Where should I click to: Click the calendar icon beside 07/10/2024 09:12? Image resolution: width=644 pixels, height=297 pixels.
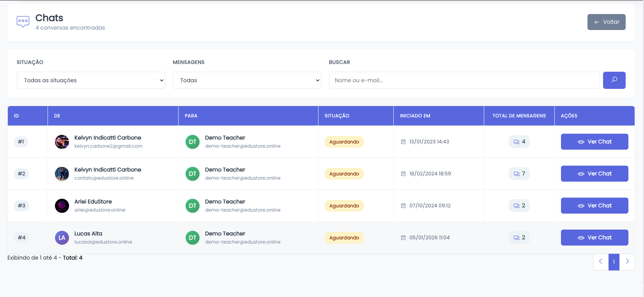(x=403, y=206)
